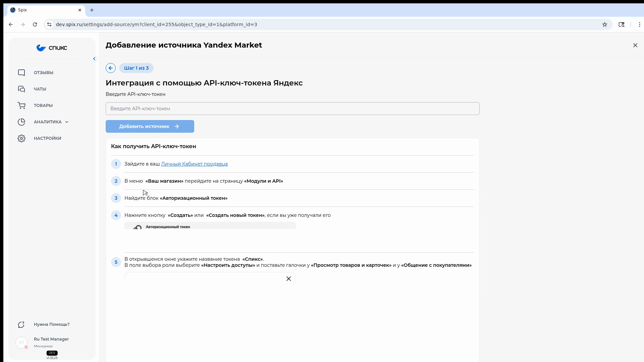Open the Ru Test Manager profile
The width and height of the screenshot is (644, 362).
click(51, 339)
